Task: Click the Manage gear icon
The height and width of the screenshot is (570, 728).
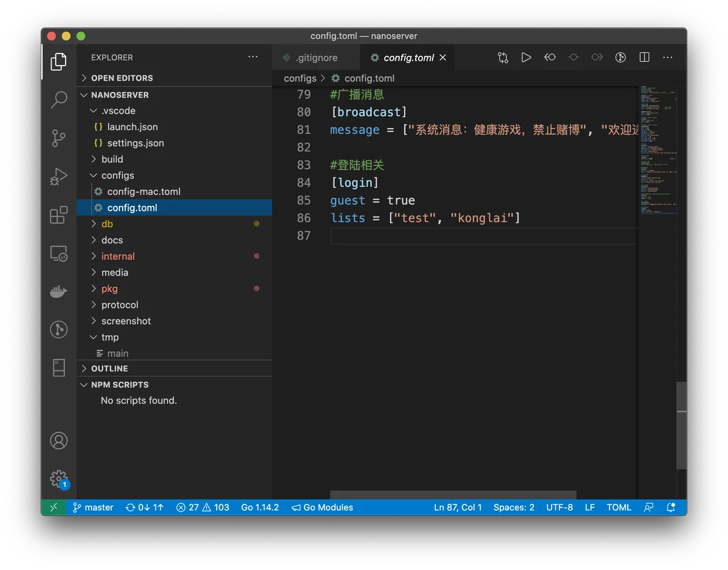Action: point(59,479)
